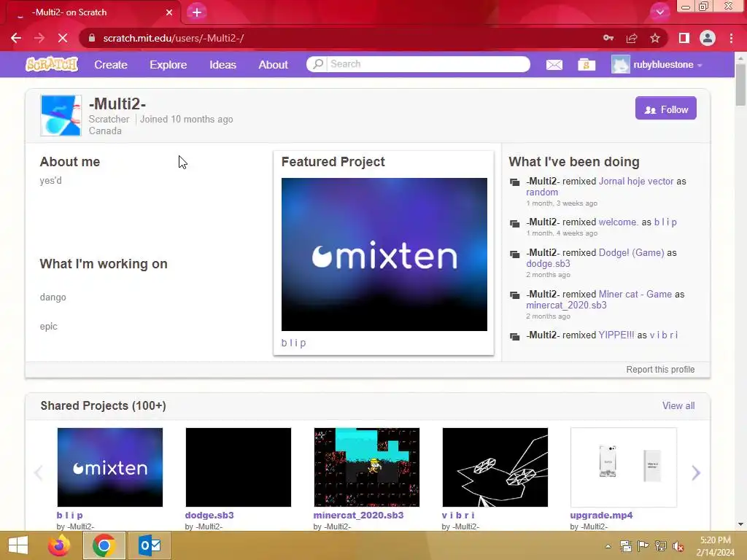Open the upgrade.mp4 project thumbnail
The width and height of the screenshot is (747, 560).
(x=623, y=467)
